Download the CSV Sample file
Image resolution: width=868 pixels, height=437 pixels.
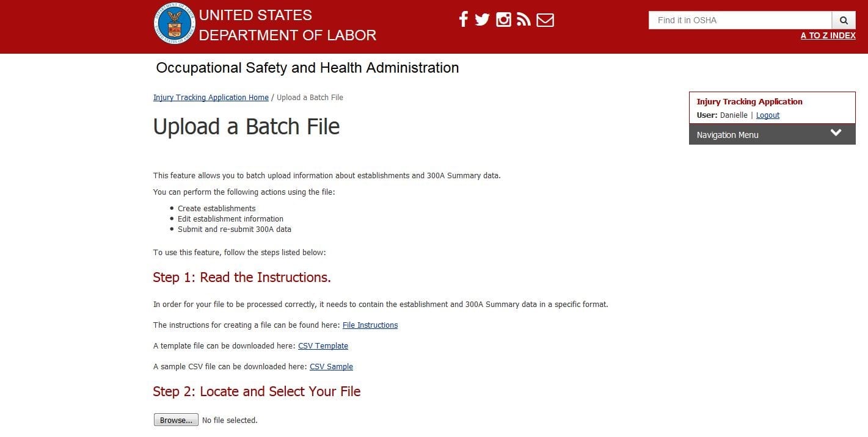point(331,367)
